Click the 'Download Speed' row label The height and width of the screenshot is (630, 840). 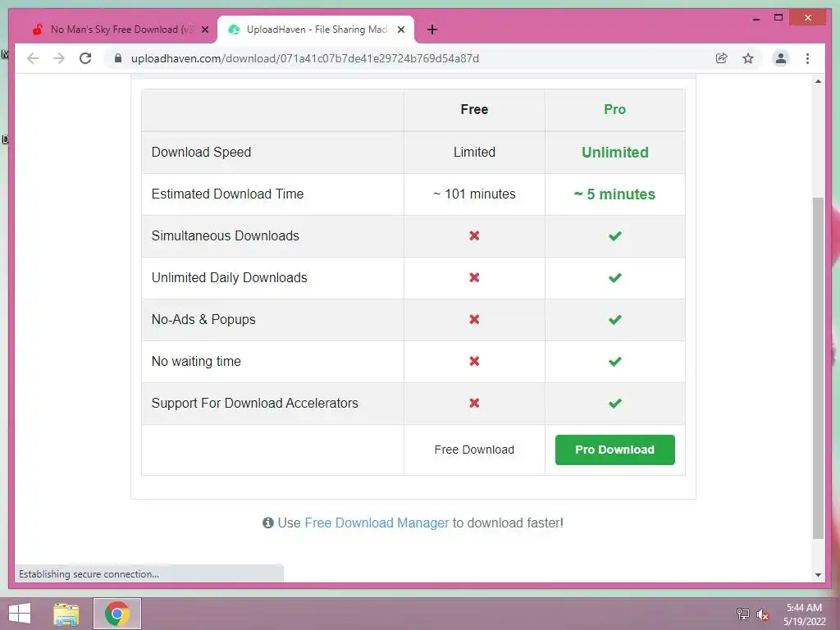point(202,152)
